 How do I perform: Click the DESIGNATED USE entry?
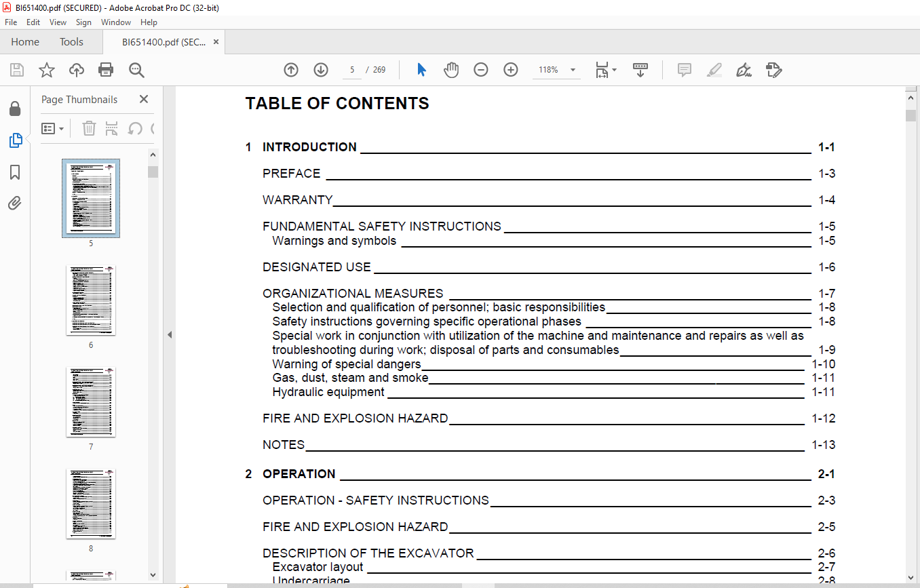549,267
